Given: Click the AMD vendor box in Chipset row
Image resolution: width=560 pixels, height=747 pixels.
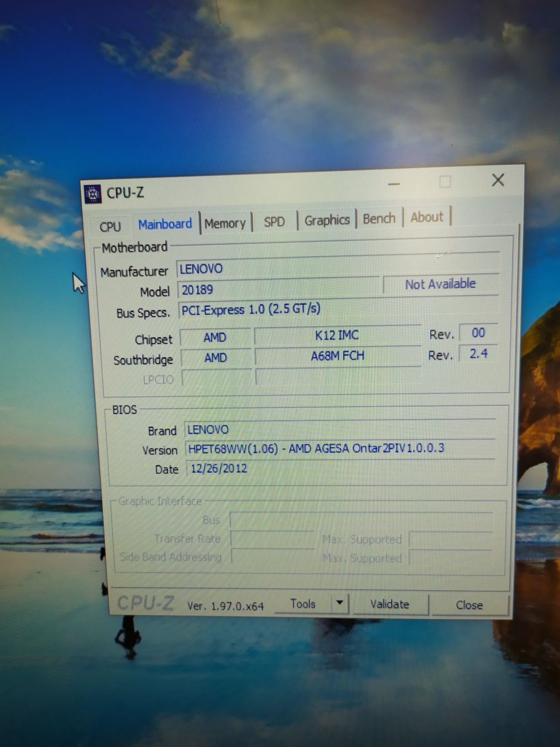Looking at the screenshot, I should pyautogui.click(x=215, y=337).
